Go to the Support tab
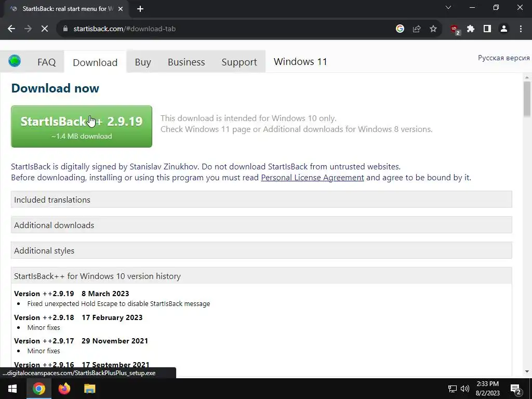The height and width of the screenshot is (399, 532). (x=239, y=62)
